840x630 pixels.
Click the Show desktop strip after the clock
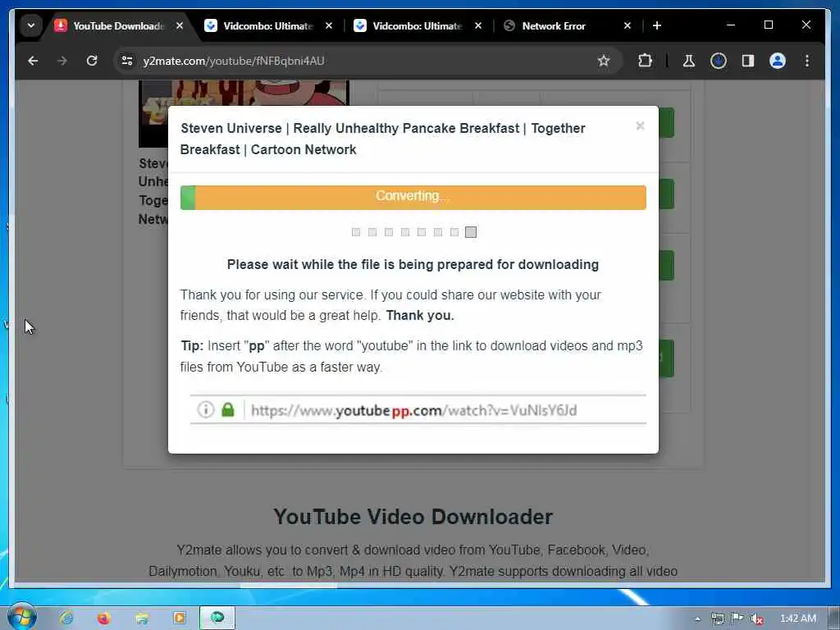coord(833,619)
